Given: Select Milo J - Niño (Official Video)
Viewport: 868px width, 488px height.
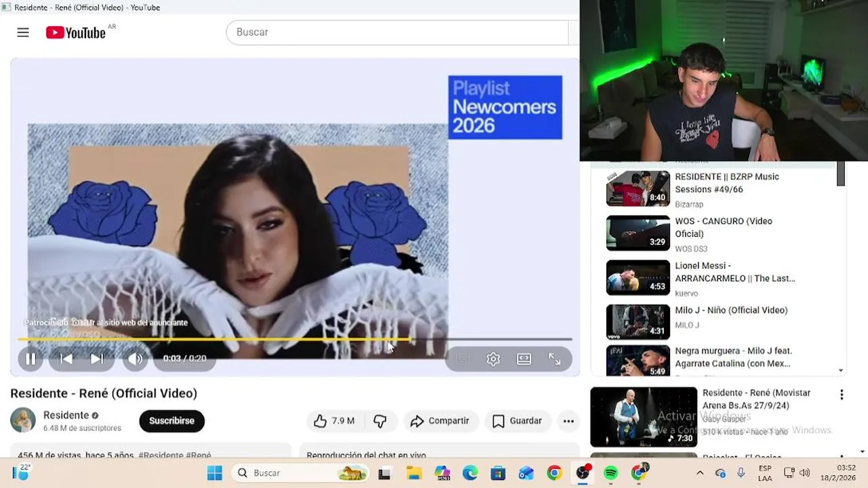Looking at the screenshot, I should coord(731,310).
